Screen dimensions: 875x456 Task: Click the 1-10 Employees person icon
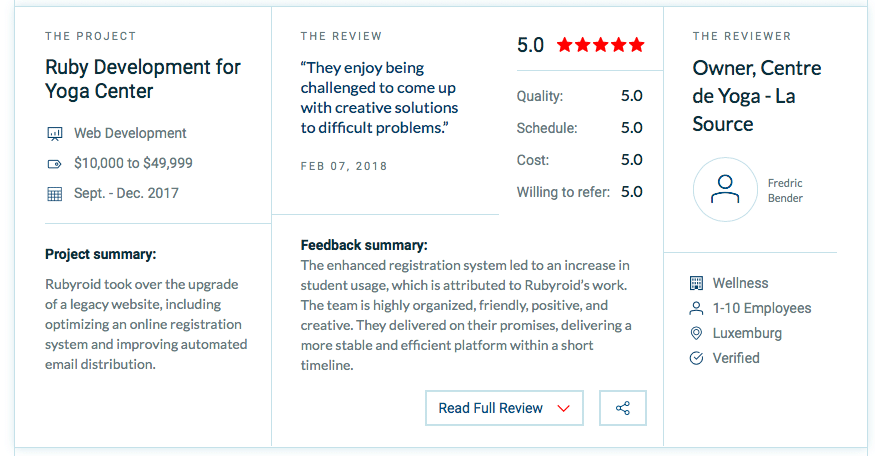pos(697,308)
